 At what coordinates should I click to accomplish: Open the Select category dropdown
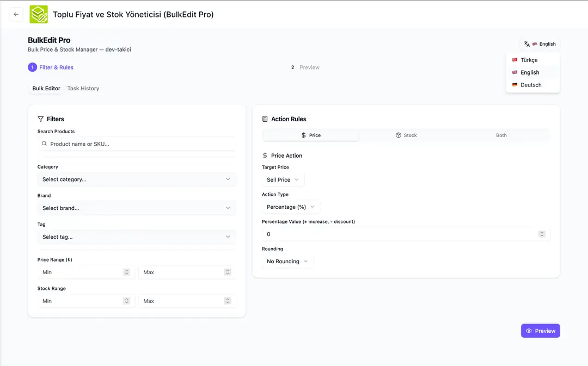pyautogui.click(x=136, y=179)
